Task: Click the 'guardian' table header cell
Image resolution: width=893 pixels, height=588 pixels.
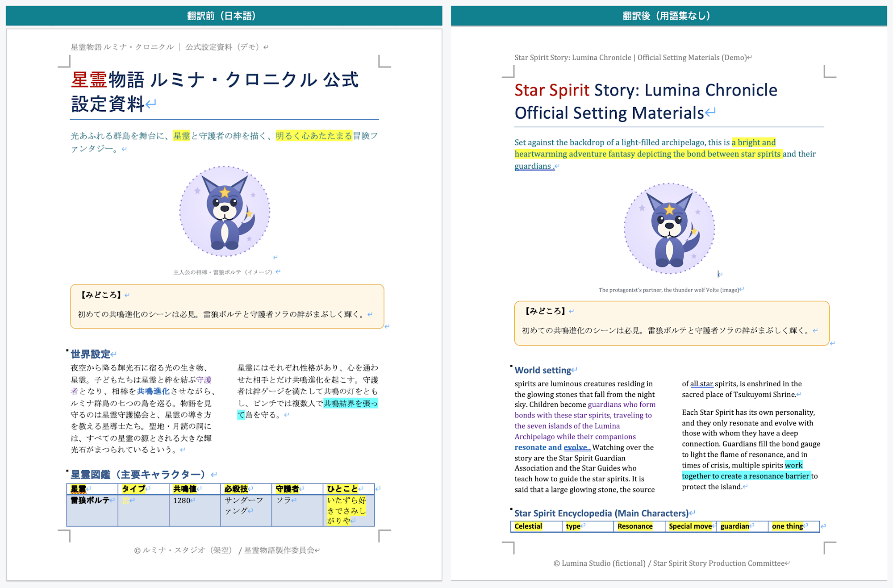Action: pyautogui.click(x=742, y=526)
